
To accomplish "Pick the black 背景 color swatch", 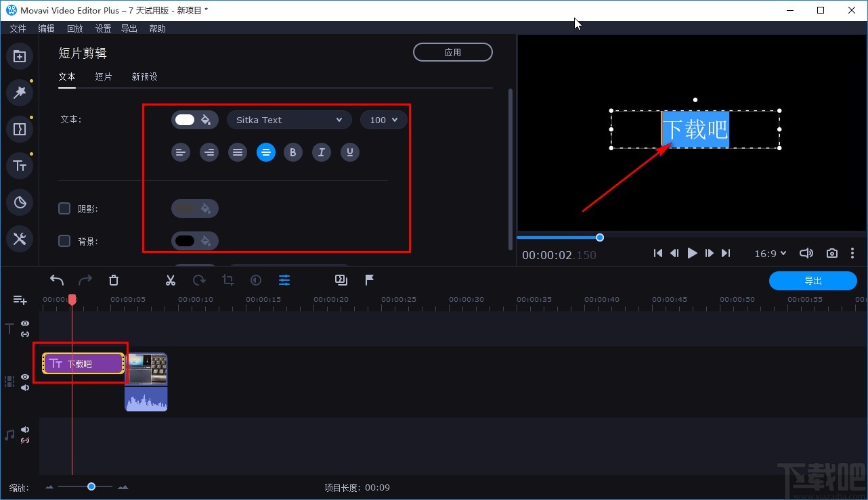I will click(185, 241).
